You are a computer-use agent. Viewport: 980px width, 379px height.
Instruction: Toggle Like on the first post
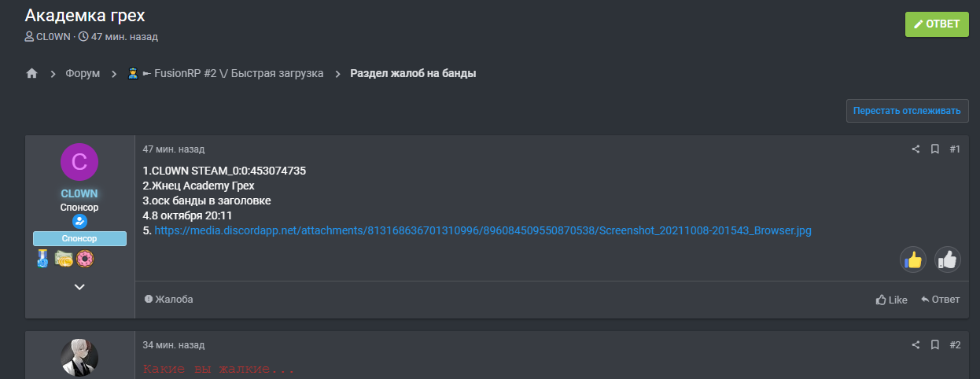click(x=892, y=300)
